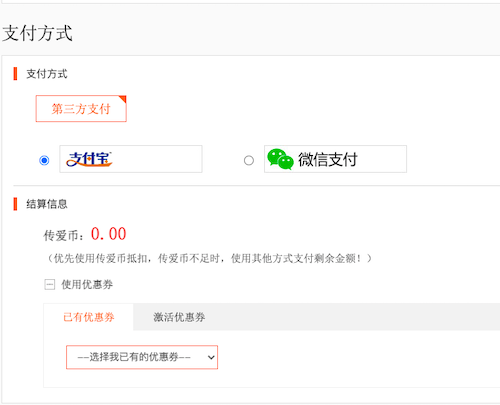The width and height of the screenshot is (500, 405).
Task: Click the minus box icon beside 使用优惠券
Action: point(50,285)
